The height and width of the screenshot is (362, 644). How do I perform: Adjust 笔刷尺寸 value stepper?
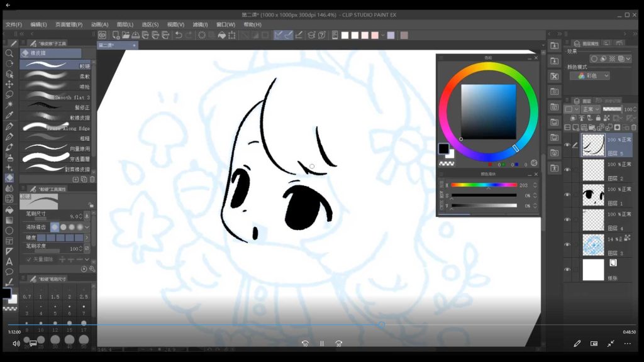pyautogui.click(x=80, y=216)
